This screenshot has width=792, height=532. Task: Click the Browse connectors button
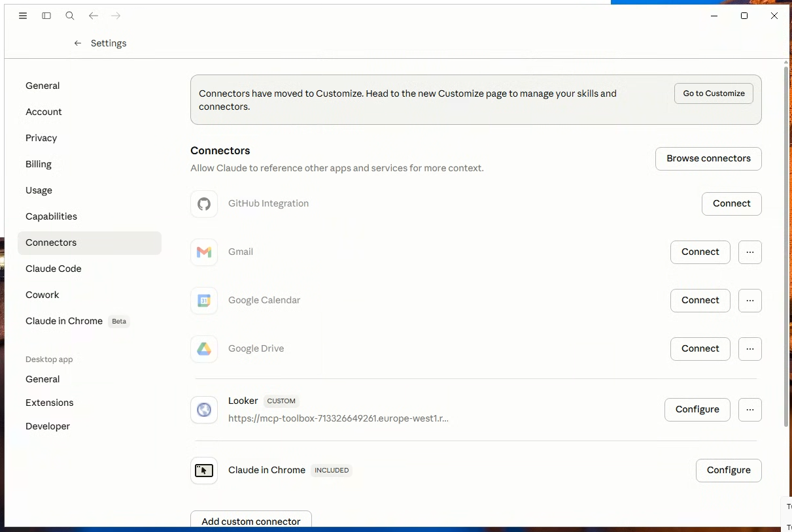click(708, 159)
